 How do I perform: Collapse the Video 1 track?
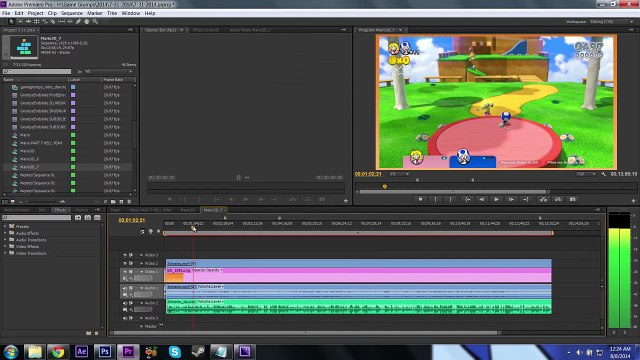142,271
